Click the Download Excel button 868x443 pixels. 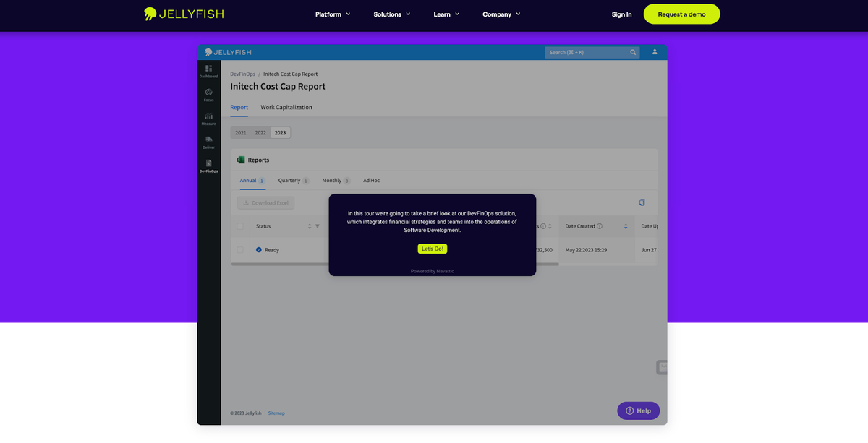pyautogui.click(x=266, y=202)
